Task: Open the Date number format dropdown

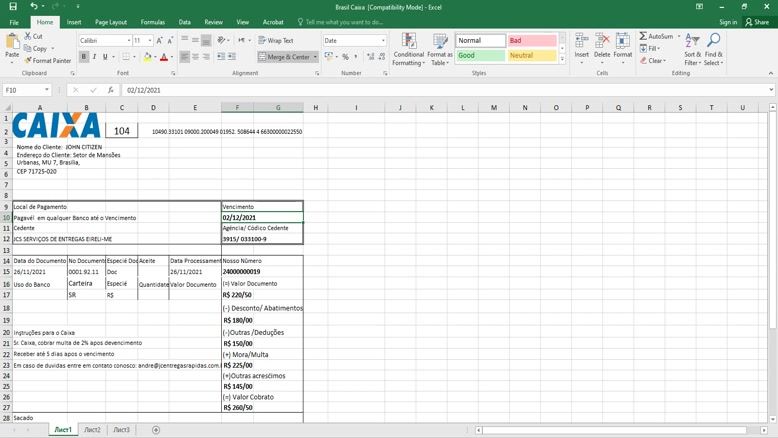Action: pos(383,41)
